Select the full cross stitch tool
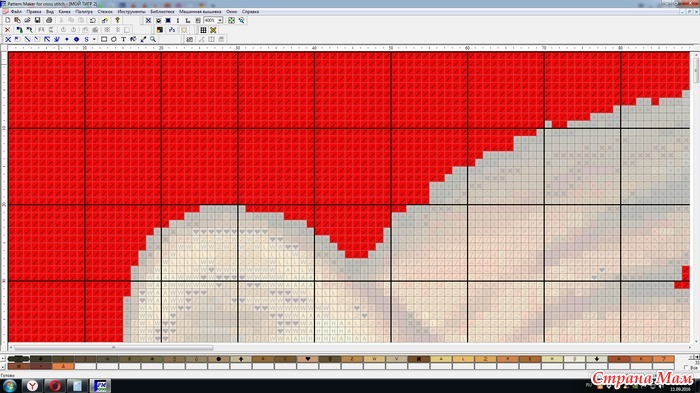 coord(8,39)
